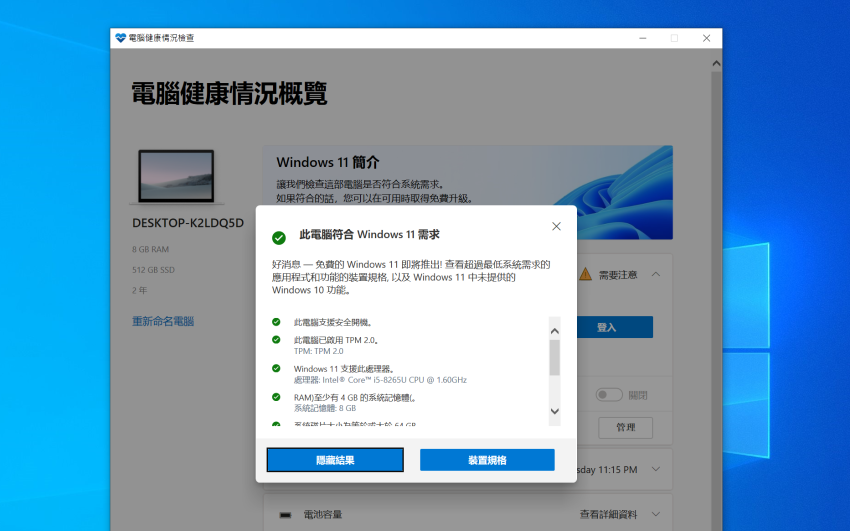Image resolution: width=850 pixels, height=531 pixels.
Task: Expand the row showing 11:15 PM
Action: (x=656, y=469)
